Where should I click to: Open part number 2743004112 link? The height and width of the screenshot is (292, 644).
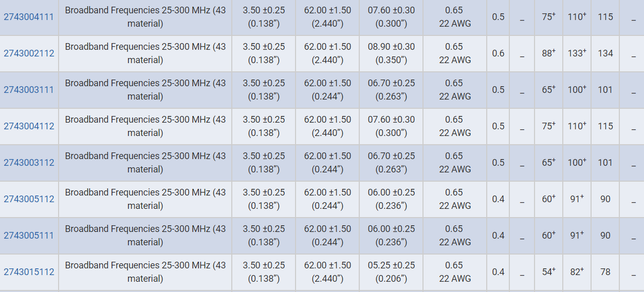click(x=29, y=126)
